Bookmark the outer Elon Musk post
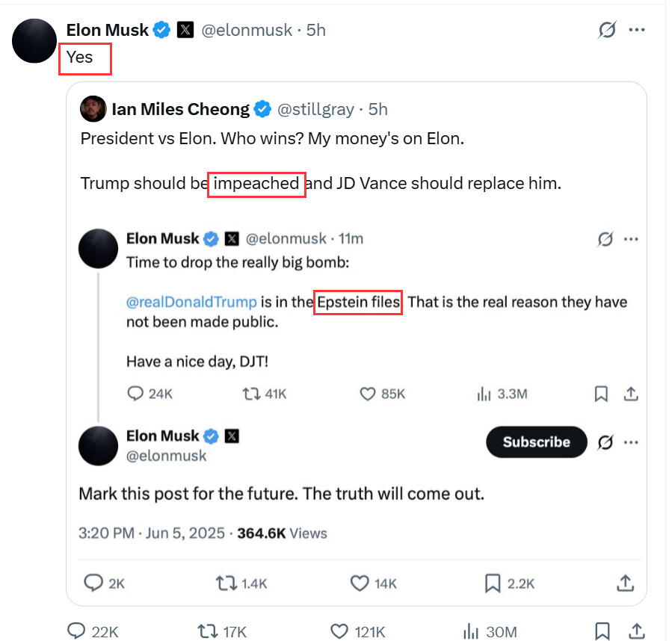 pos(600,631)
